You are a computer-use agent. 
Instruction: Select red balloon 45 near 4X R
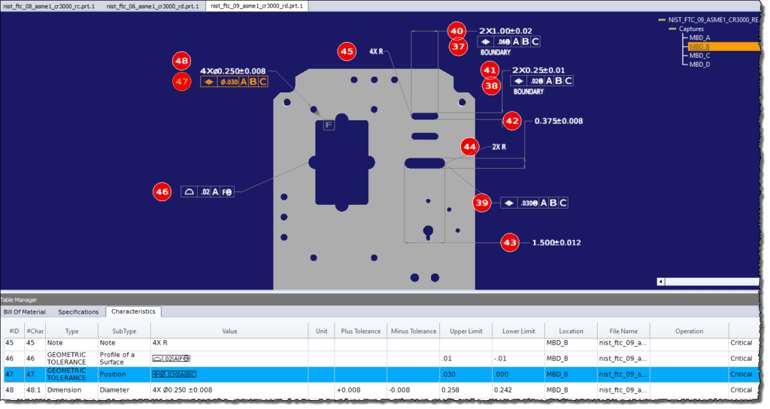pos(347,51)
